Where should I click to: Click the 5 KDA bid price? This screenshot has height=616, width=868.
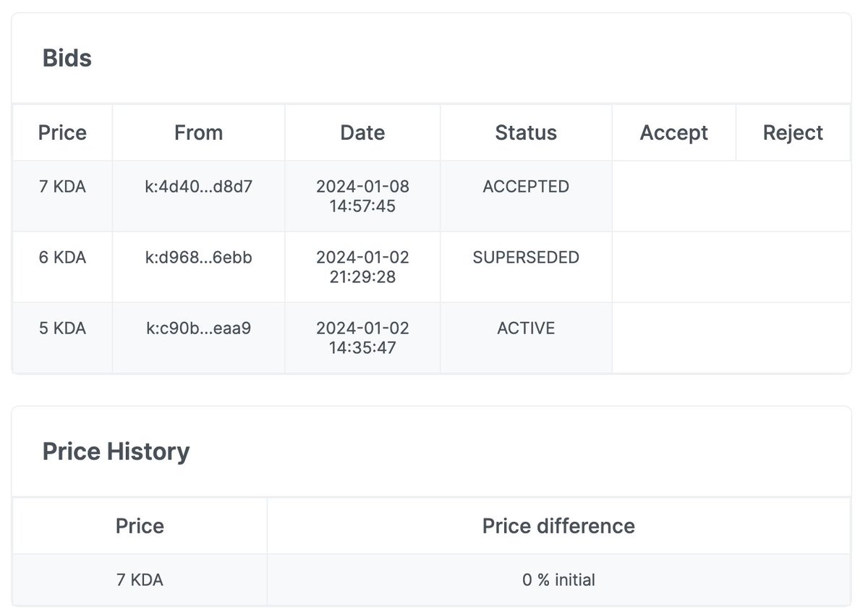coord(62,328)
